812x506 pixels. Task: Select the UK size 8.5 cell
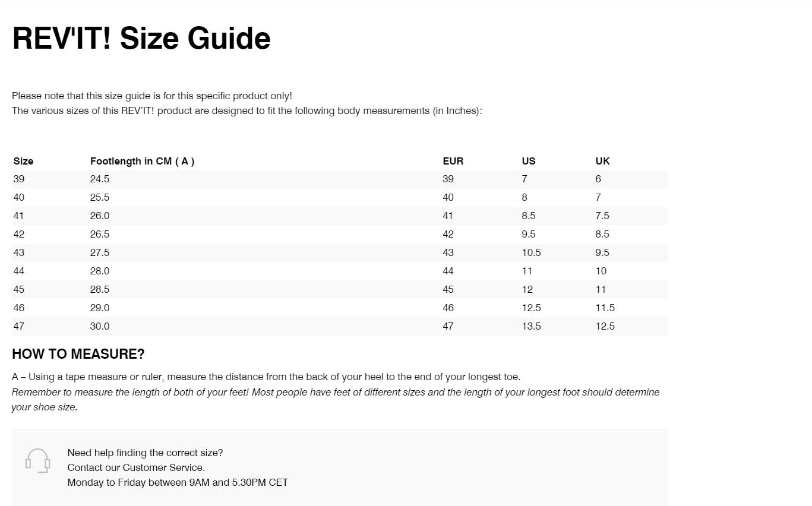point(602,234)
